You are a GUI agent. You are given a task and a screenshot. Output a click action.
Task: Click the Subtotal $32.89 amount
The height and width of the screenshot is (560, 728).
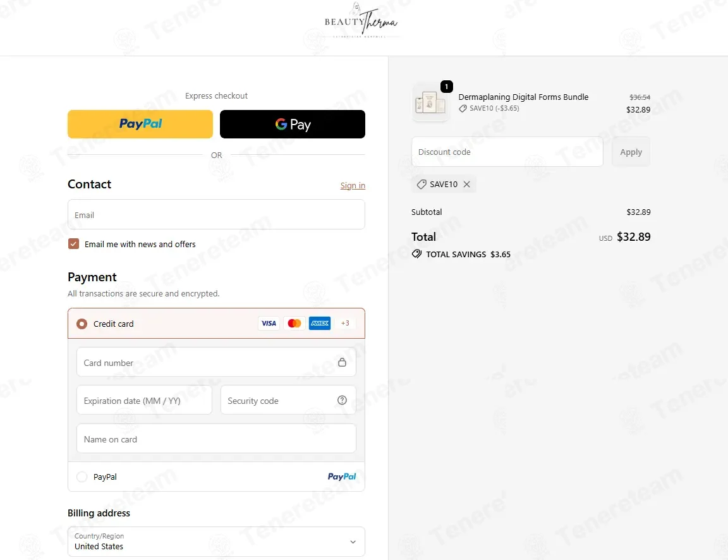(638, 212)
